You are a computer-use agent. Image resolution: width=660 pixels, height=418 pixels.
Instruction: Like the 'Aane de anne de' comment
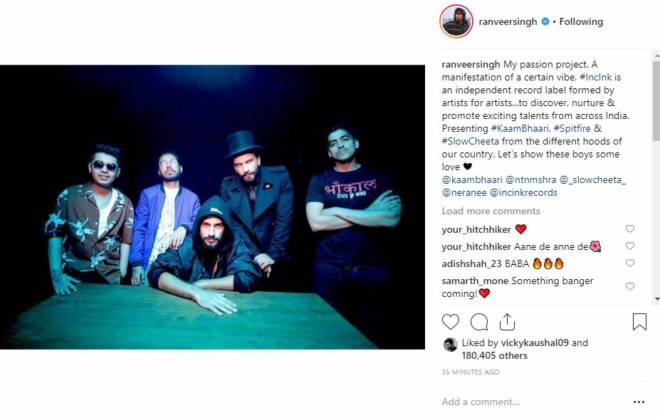630,246
